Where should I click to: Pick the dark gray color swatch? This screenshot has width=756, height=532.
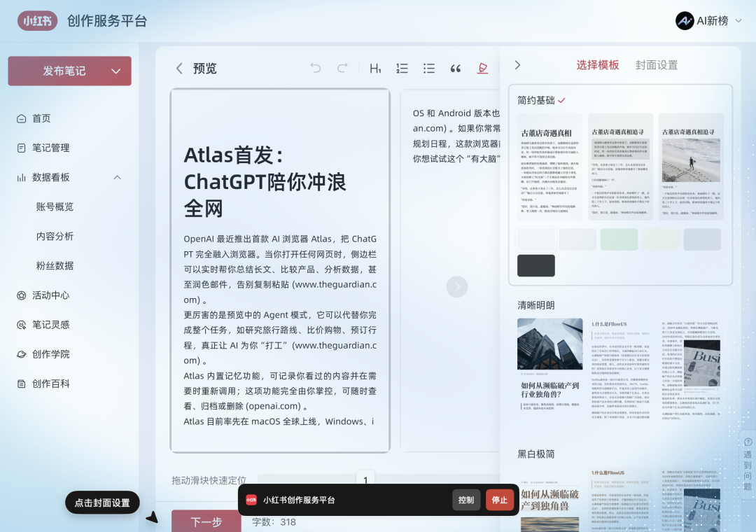536,266
